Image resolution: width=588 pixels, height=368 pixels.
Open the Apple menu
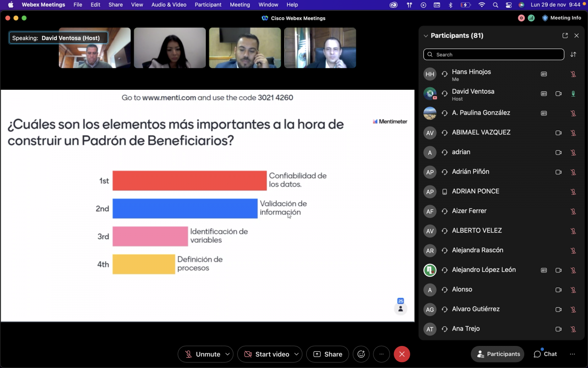[11, 5]
